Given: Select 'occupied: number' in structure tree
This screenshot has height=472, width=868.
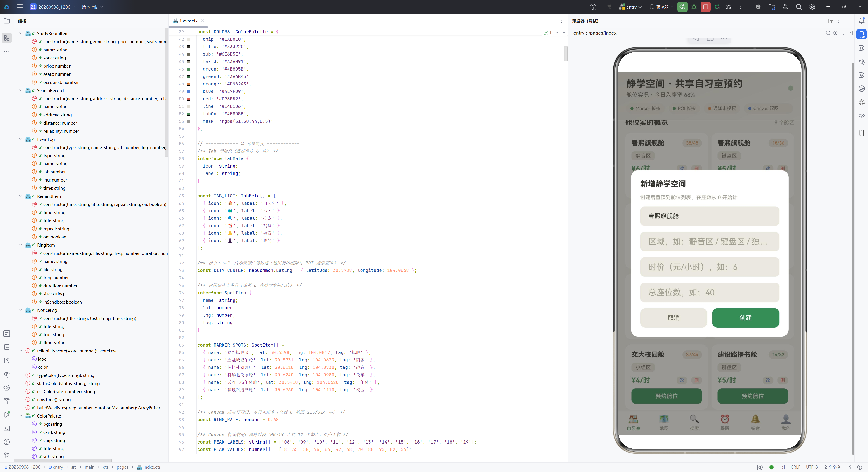Looking at the screenshot, I should click(x=61, y=82).
